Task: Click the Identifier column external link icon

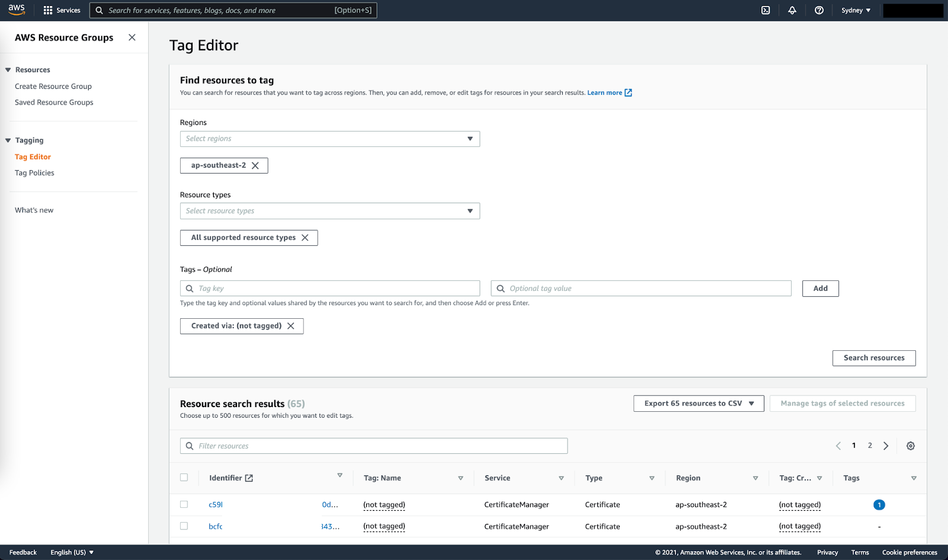Action: point(250,477)
